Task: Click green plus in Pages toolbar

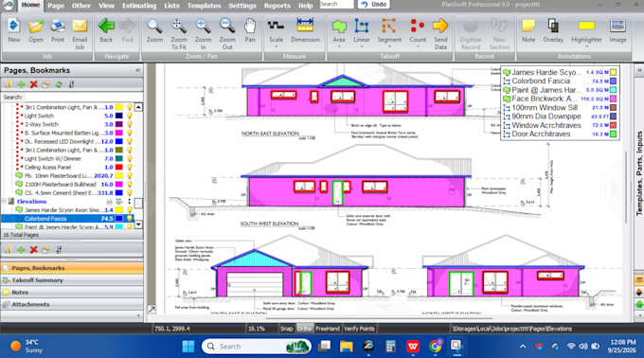Action: (21, 84)
